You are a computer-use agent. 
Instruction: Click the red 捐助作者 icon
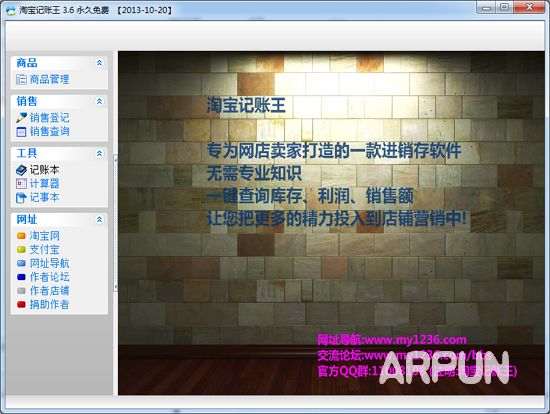21,305
